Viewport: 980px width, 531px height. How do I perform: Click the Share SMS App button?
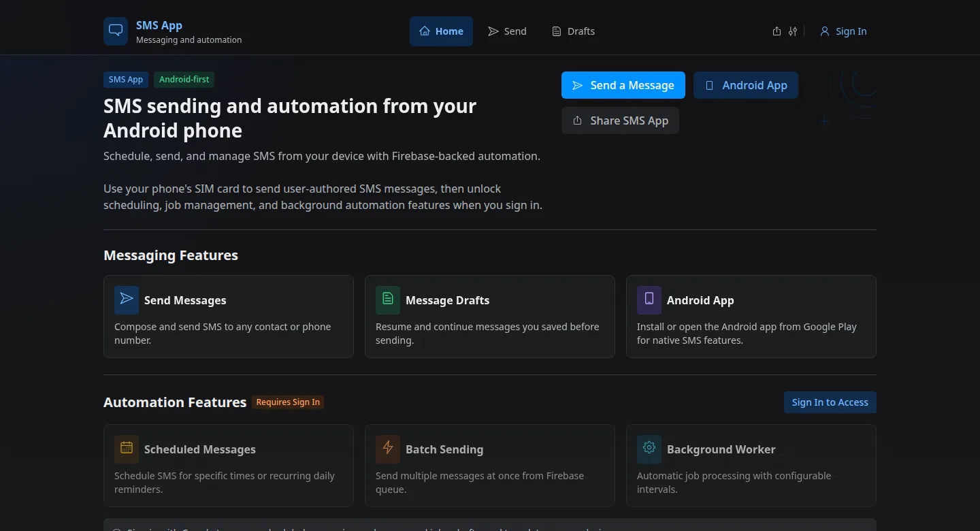coord(620,120)
